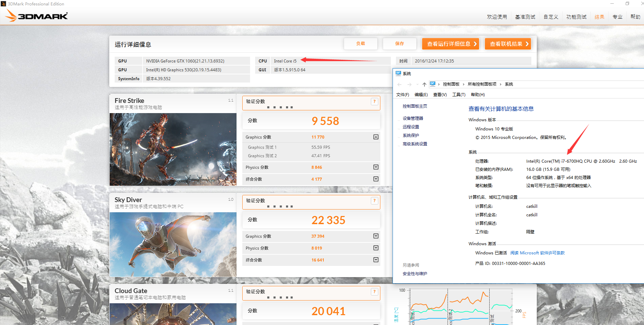This screenshot has height=325, width=644.
Task: Click the Cloud Gate preview image
Action: tap(173, 314)
